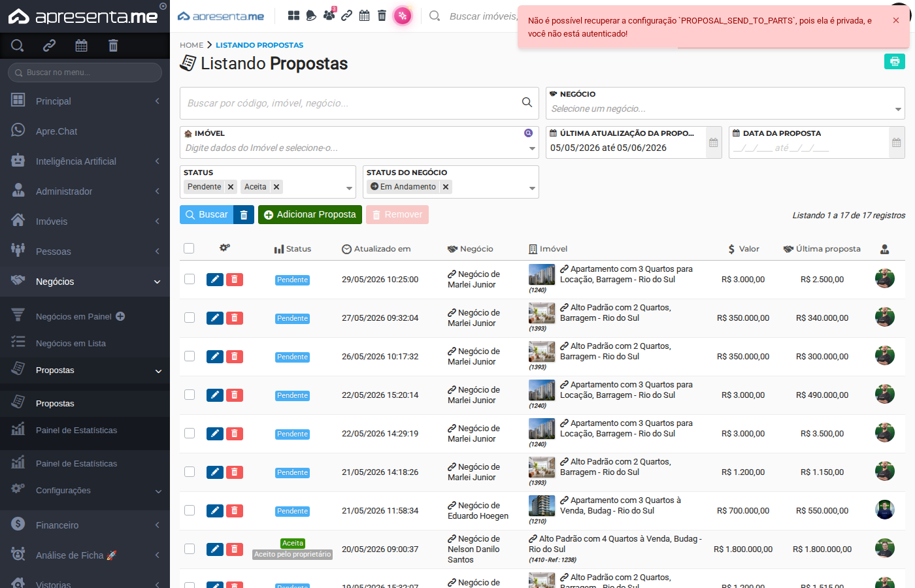Check the row dated 26/05/2026 10:17:32
Image resolution: width=915 pixels, height=588 pixels.
tap(190, 356)
